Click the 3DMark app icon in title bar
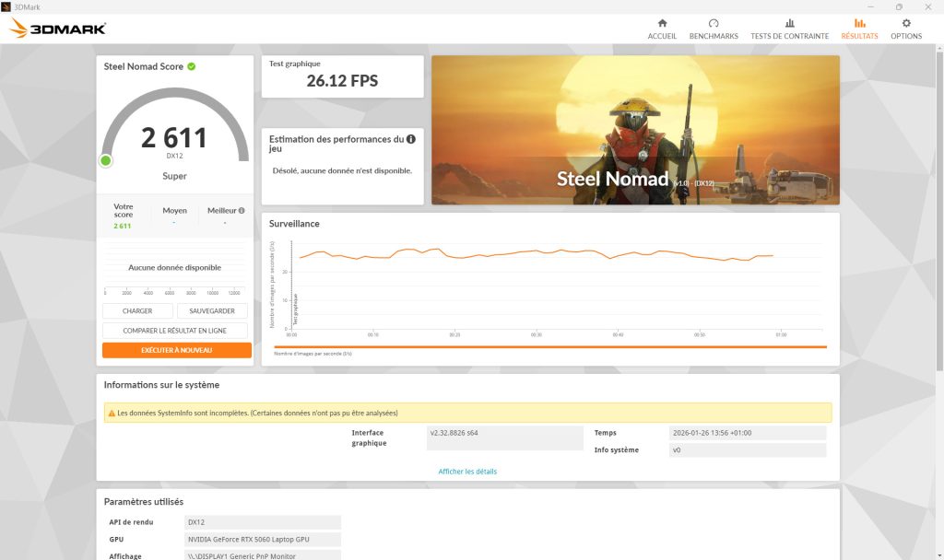 tap(6, 6)
